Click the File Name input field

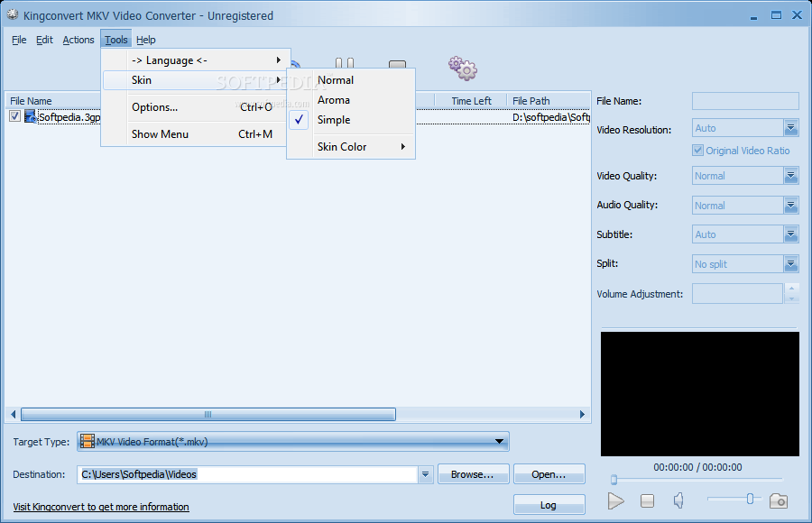pos(745,101)
